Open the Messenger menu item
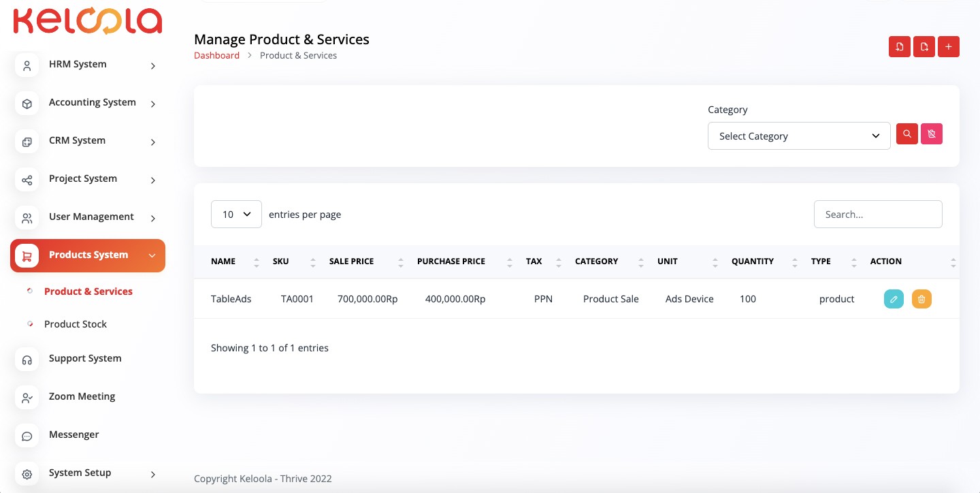980x493 pixels. pos(73,434)
